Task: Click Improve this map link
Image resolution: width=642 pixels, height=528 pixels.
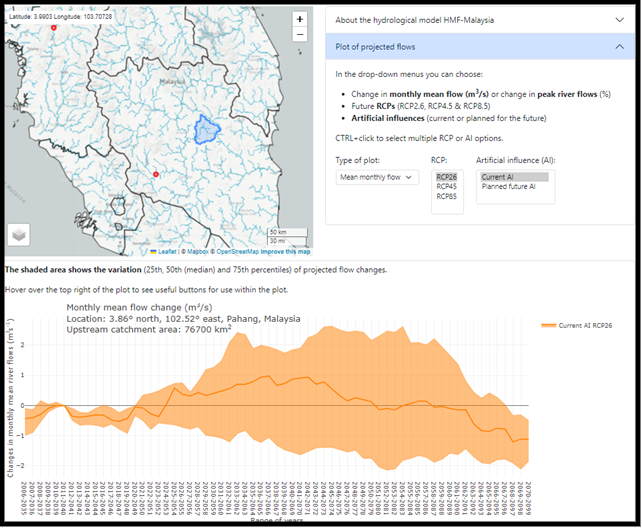Action: 285,252
